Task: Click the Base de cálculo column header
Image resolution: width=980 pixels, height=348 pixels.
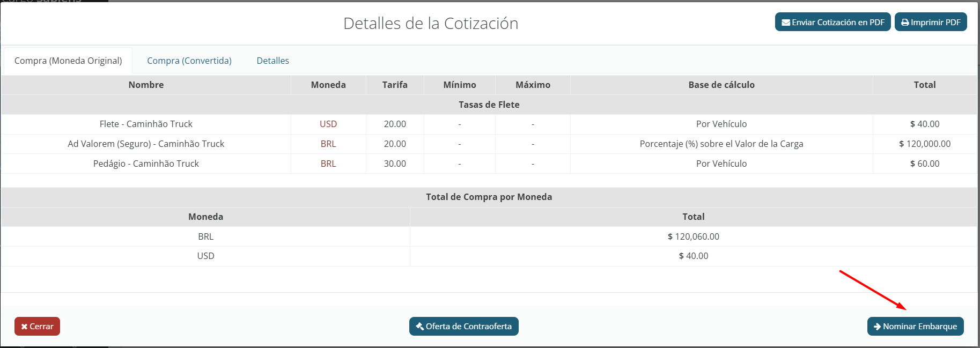Action: coord(721,85)
